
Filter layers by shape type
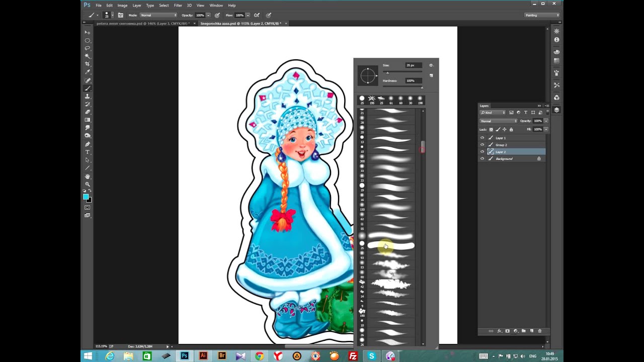533,113
